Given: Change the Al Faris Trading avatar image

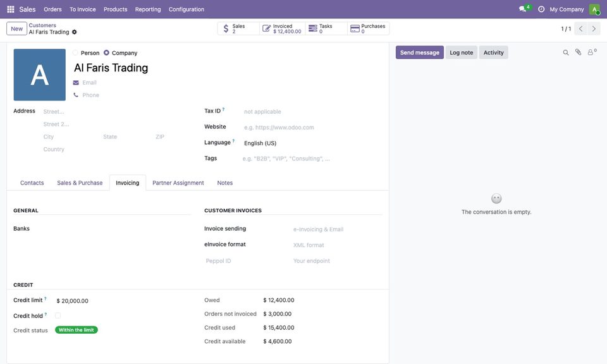Looking at the screenshot, I should click(39, 75).
